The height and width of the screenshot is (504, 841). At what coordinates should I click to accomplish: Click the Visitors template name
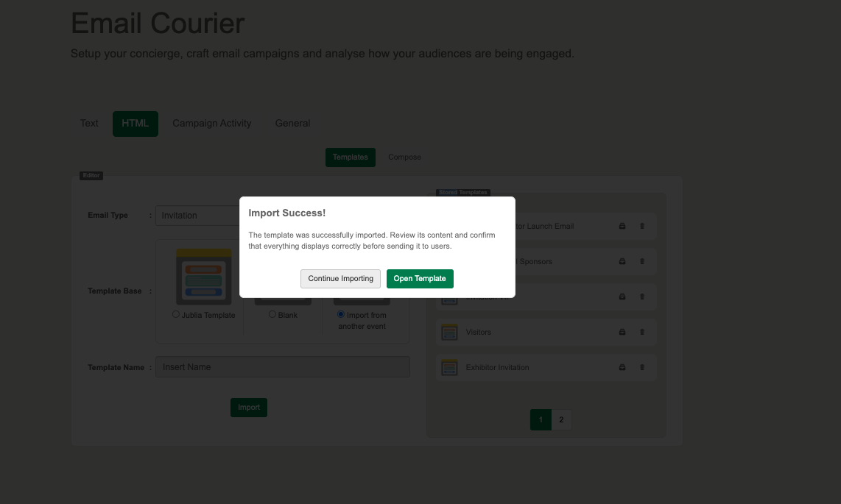pyautogui.click(x=479, y=332)
